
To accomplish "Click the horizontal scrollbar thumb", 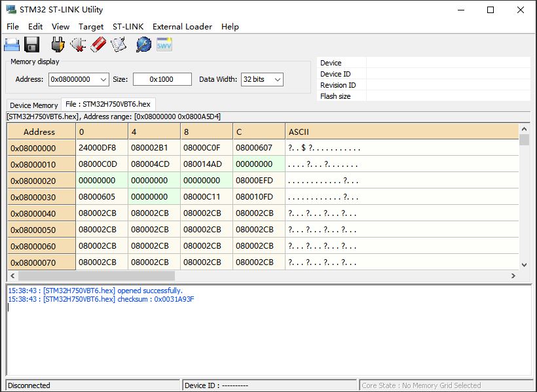I will point(96,276).
